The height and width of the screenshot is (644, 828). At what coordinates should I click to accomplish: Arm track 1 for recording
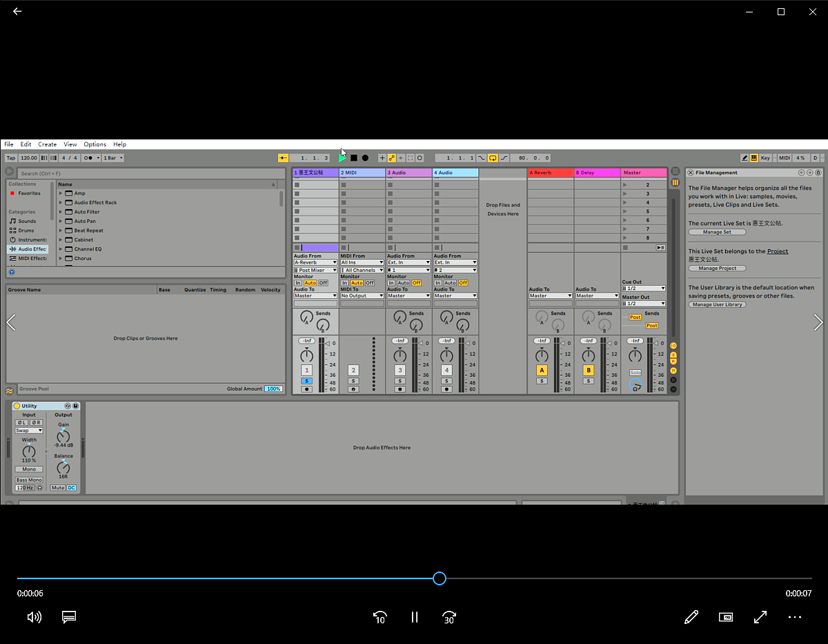pos(307,389)
